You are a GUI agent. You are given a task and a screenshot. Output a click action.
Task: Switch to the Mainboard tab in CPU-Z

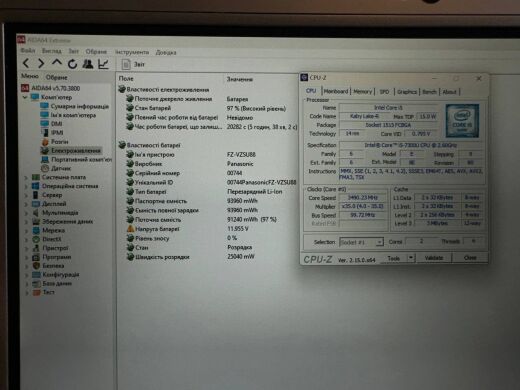(x=336, y=91)
